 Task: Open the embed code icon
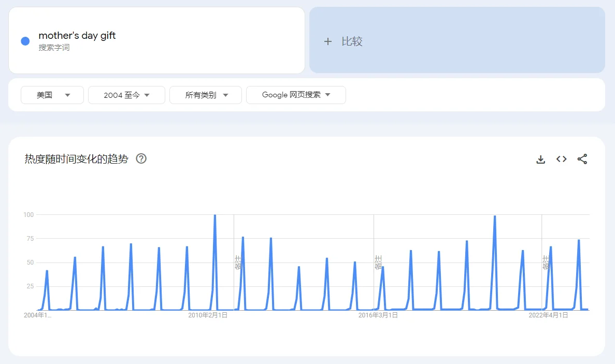point(561,159)
